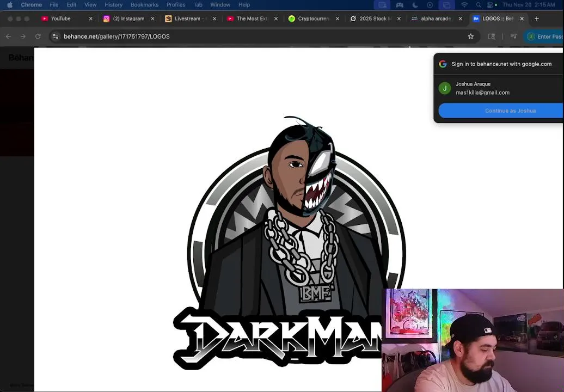This screenshot has height=392, width=564.
Task: Click the Behance tab favicon
Action: click(476, 19)
